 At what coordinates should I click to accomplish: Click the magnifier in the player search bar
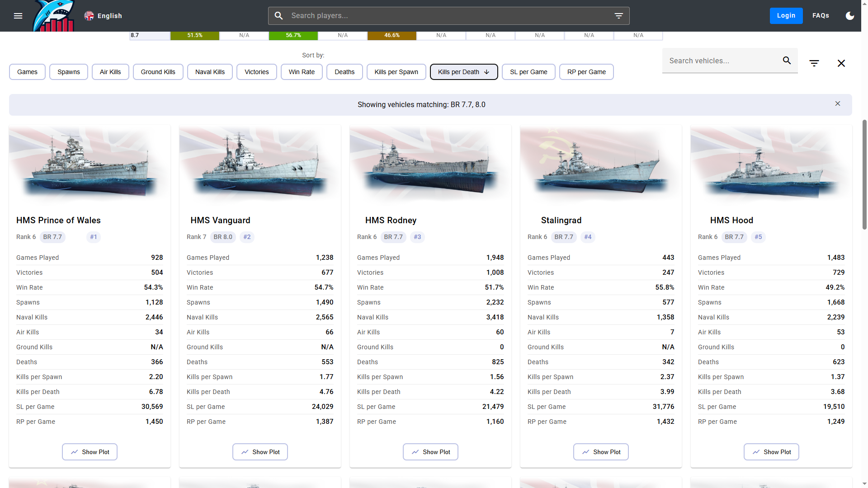click(x=279, y=16)
